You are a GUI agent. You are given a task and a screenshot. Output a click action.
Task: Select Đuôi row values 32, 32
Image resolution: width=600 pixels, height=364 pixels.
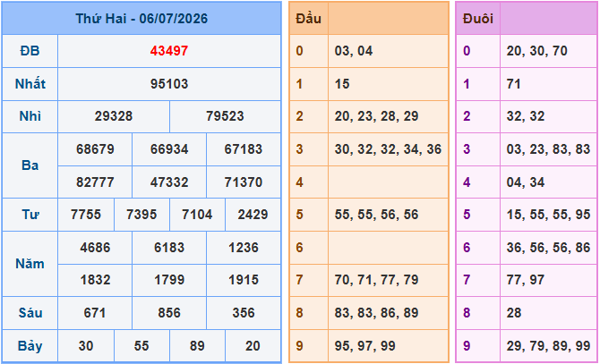[x=526, y=116]
